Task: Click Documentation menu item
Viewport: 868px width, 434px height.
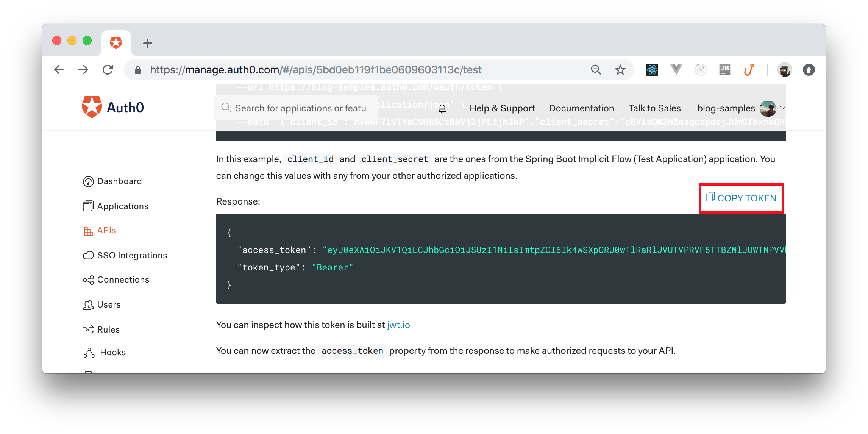Action: point(582,108)
